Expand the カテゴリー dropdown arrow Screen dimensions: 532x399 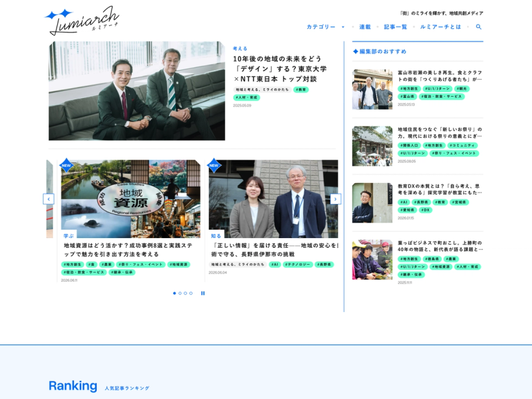pos(343,27)
